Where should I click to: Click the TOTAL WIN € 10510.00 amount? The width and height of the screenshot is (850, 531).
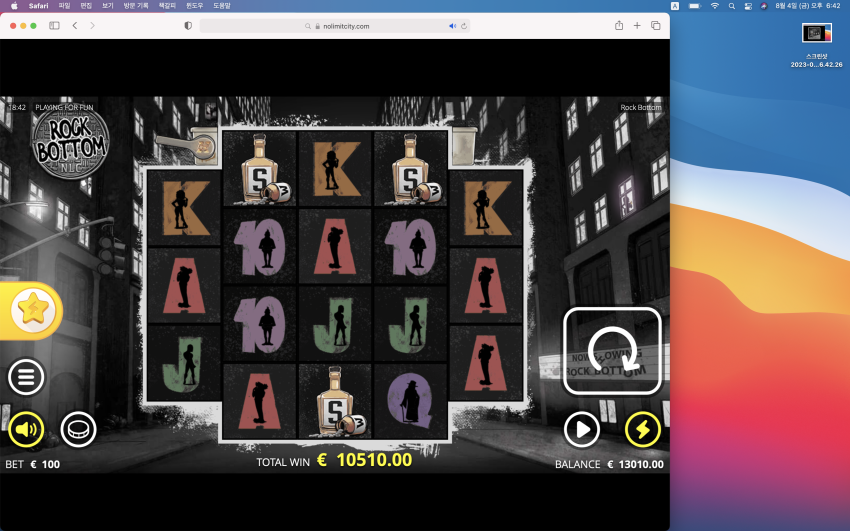[334, 461]
